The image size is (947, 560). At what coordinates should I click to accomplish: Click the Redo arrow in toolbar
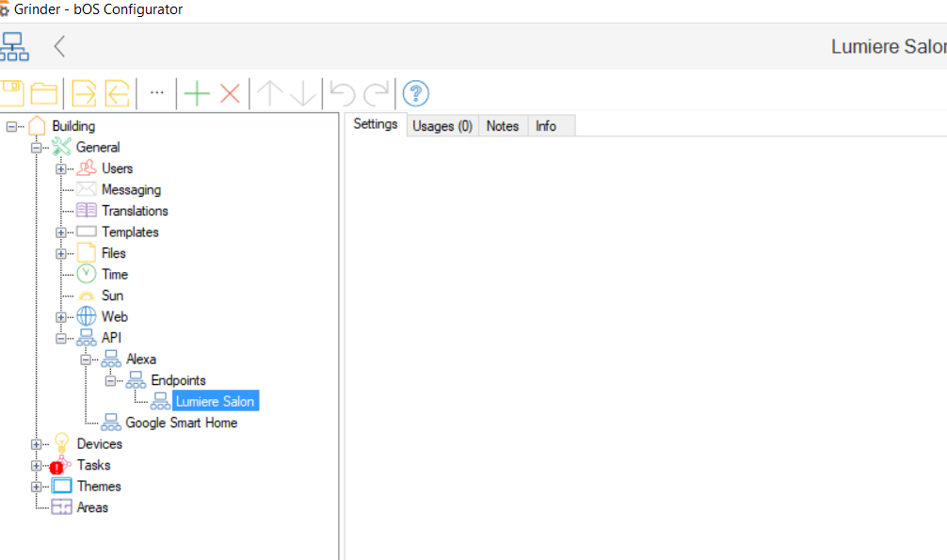pyautogui.click(x=376, y=93)
